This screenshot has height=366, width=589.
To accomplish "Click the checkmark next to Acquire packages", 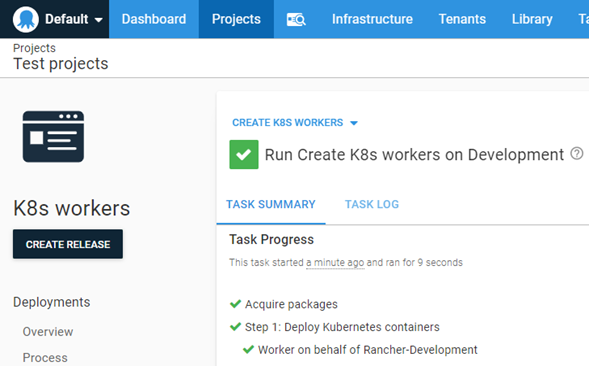I will pyautogui.click(x=235, y=304).
